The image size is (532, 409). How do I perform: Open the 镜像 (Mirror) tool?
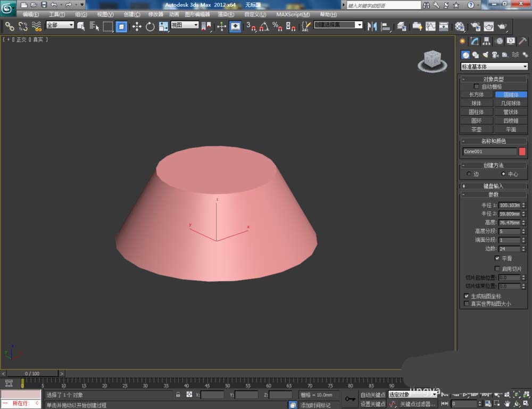373,26
